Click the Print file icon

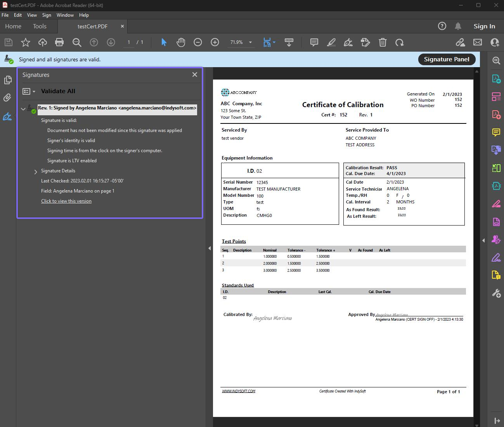click(x=59, y=42)
